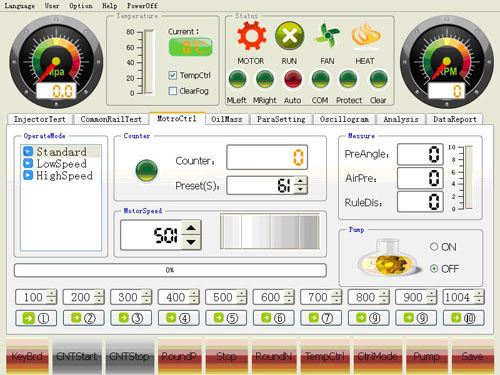Switch to the DataReport tab
The height and width of the screenshot is (375, 500).
pyautogui.click(x=455, y=119)
